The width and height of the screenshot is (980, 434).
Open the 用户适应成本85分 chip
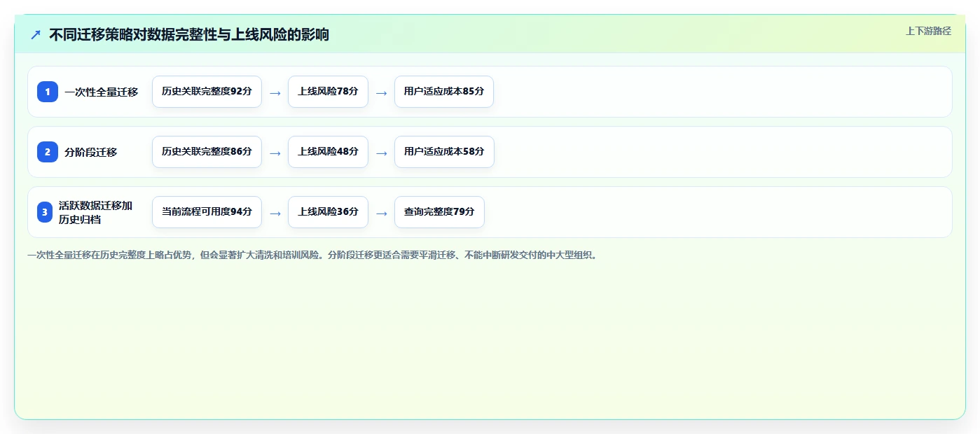coord(444,92)
